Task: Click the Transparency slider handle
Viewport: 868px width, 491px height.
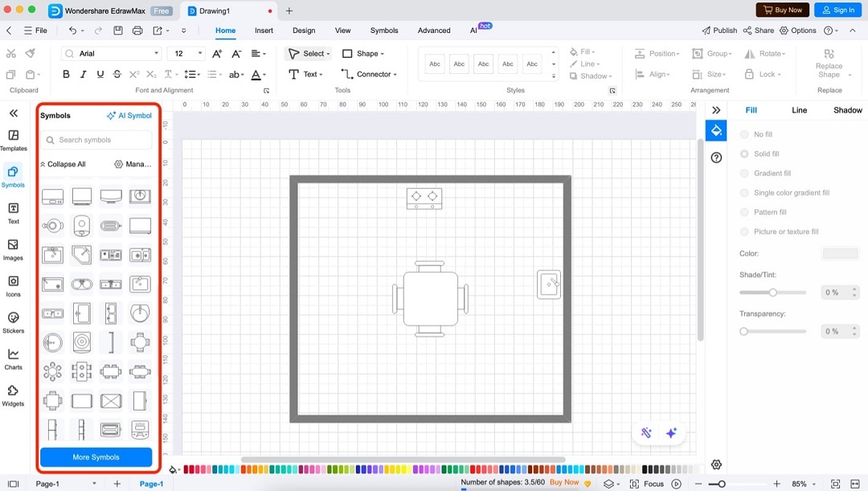Action: pyautogui.click(x=743, y=332)
